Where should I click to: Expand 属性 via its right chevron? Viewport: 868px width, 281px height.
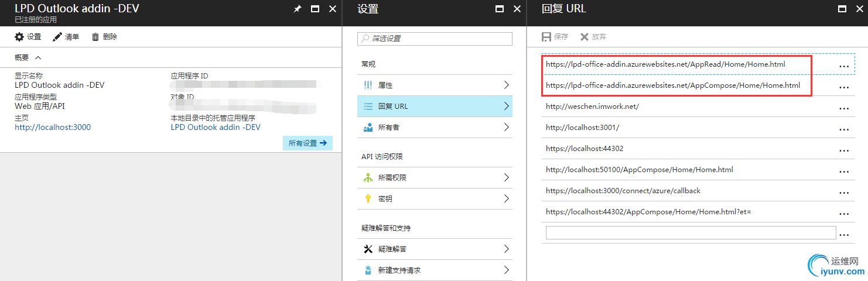506,85
